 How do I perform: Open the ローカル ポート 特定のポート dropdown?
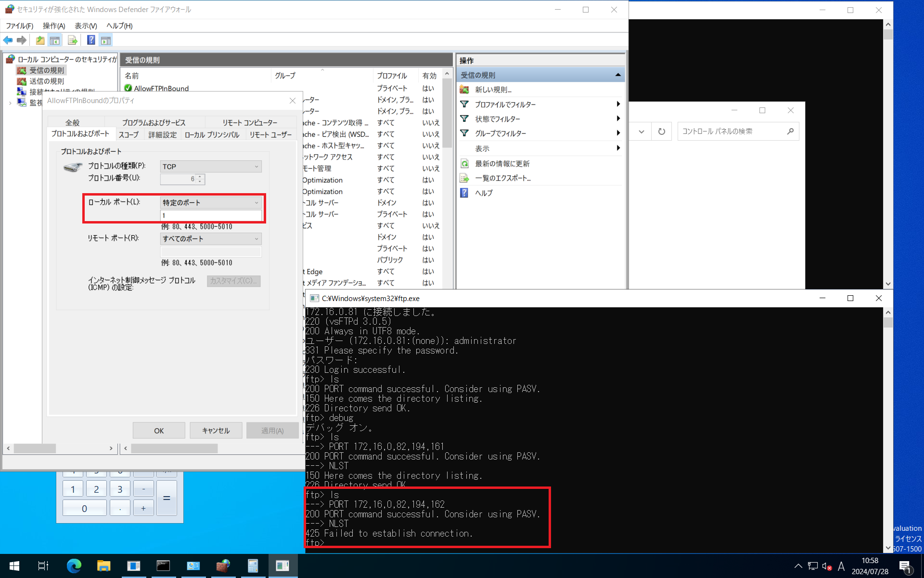[210, 203]
